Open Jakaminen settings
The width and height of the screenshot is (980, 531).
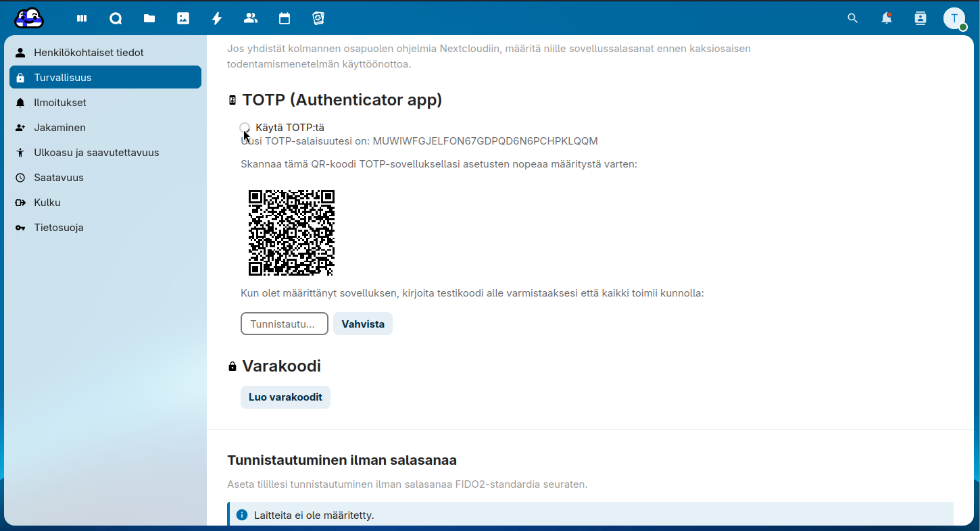point(105,128)
